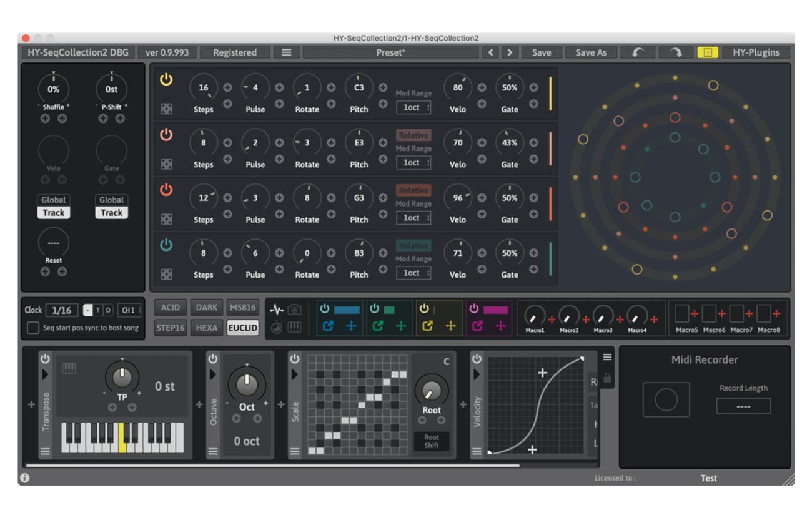
Task: Switch to the STEP16 sequencer tab
Action: click(x=171, y=328)
